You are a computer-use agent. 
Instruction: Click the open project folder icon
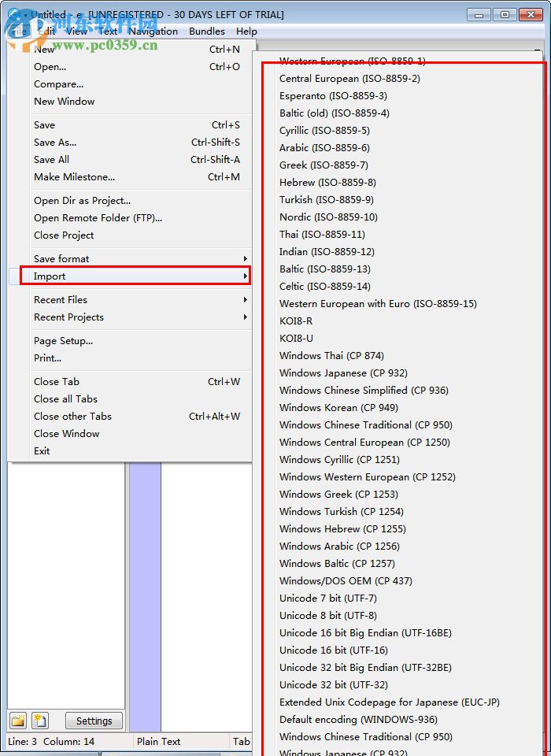point(18,721)
